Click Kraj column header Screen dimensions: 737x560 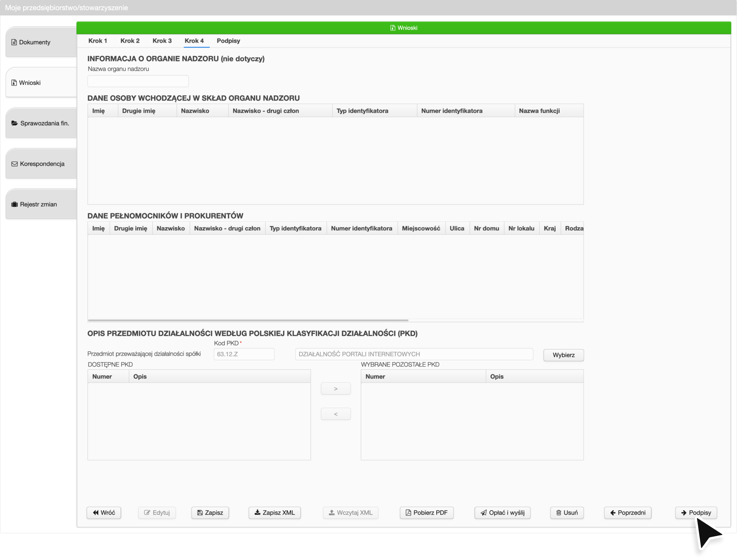(550, 228)
